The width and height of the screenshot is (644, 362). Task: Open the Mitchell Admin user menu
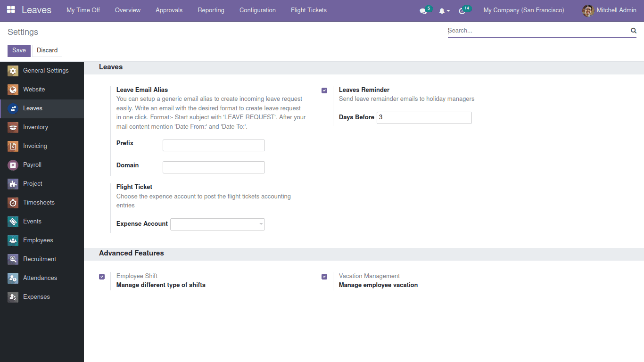point(614,10)
